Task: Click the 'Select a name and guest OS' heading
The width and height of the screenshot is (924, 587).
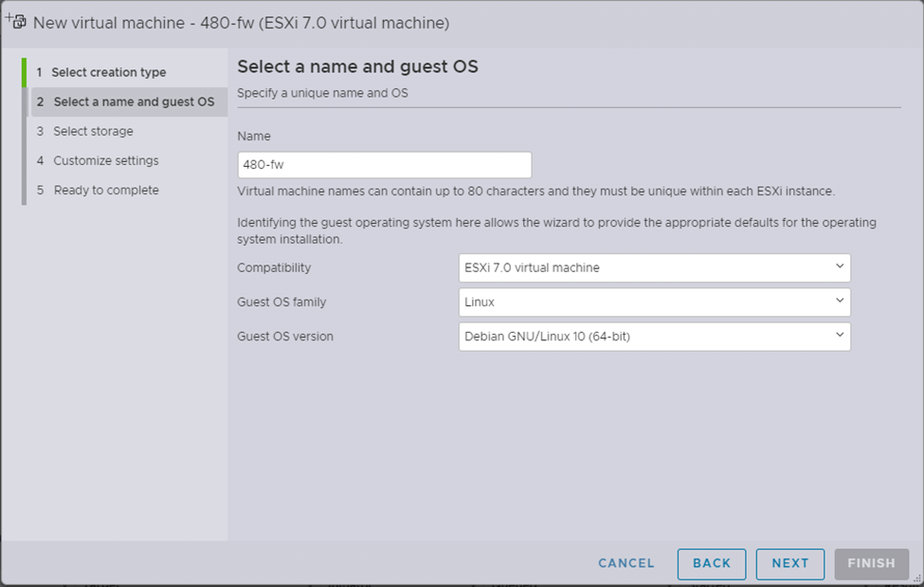Action: 357,66
